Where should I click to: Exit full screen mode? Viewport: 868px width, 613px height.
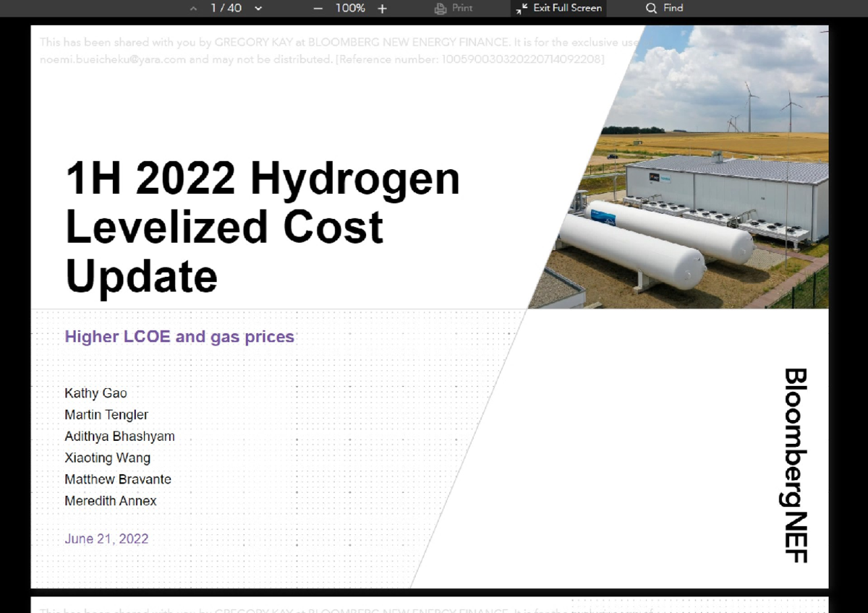[559, 8]
